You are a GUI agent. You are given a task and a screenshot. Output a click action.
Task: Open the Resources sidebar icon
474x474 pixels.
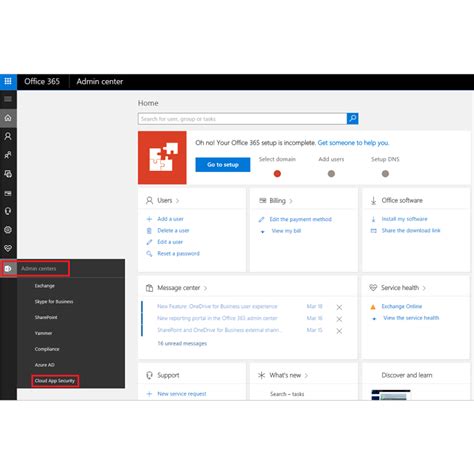click(x=8, y=174)
